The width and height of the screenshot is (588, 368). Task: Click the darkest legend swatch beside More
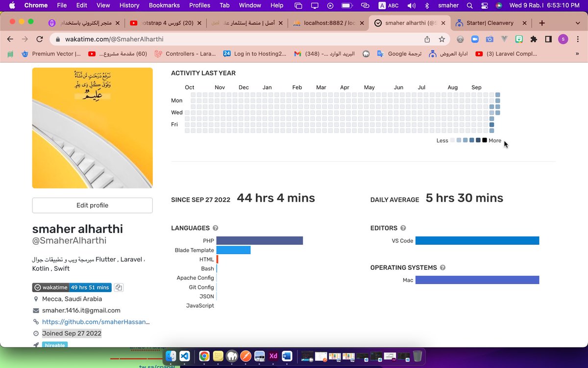click(485, 140)
